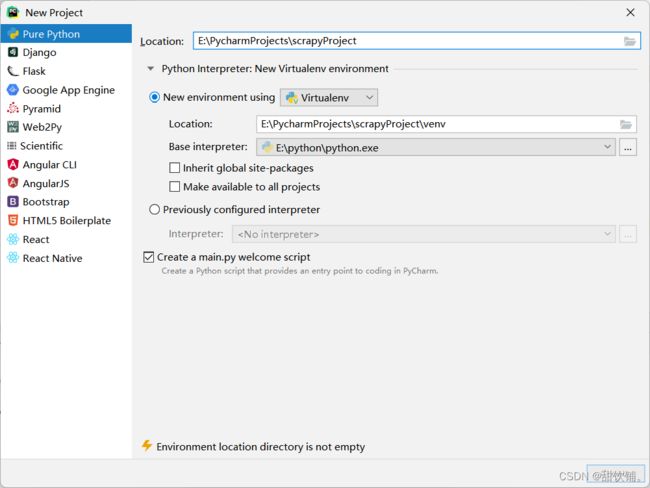Click the Google App Engine icon
Image resolution: width=650 pixels, height=488 pixels.
(x=13, y=90)
